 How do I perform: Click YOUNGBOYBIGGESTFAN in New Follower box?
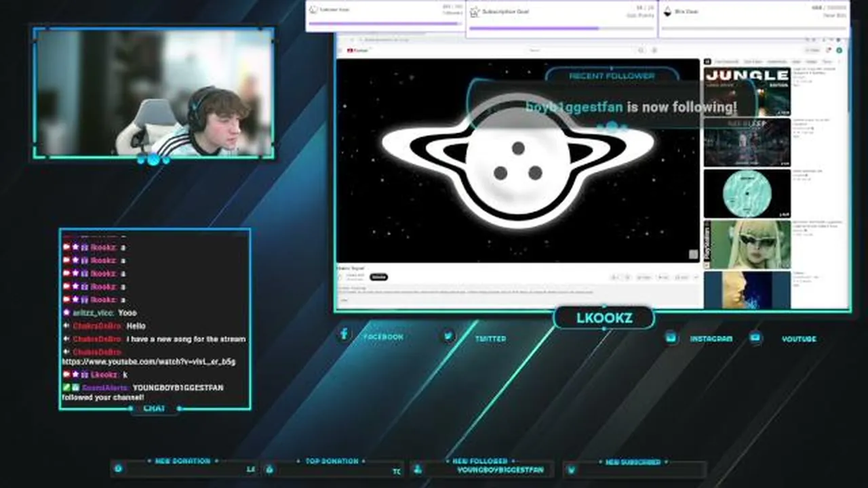tap(500, 469)
